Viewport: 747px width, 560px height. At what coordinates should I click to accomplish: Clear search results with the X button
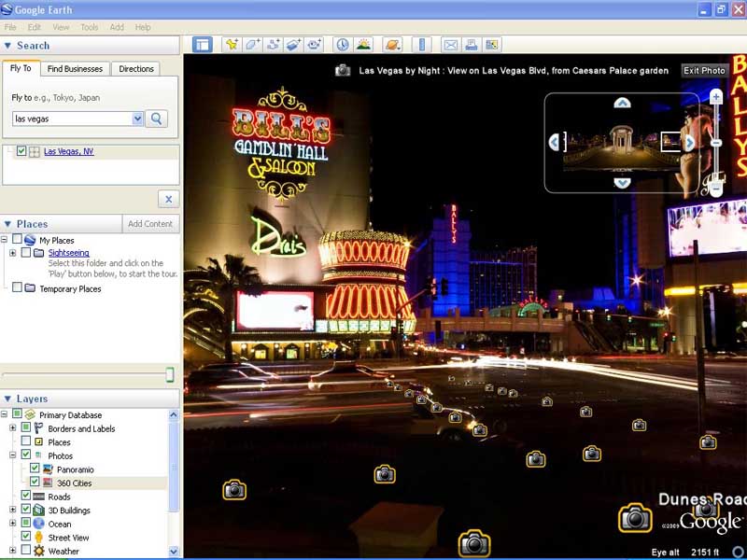tap(169, 199)
